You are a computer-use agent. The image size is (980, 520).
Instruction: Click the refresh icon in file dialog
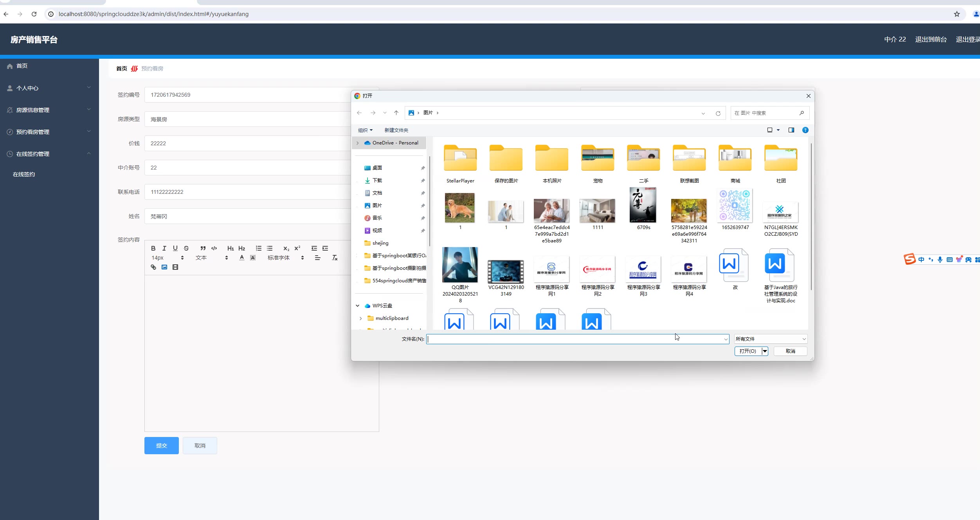click(x=718, y=113)
